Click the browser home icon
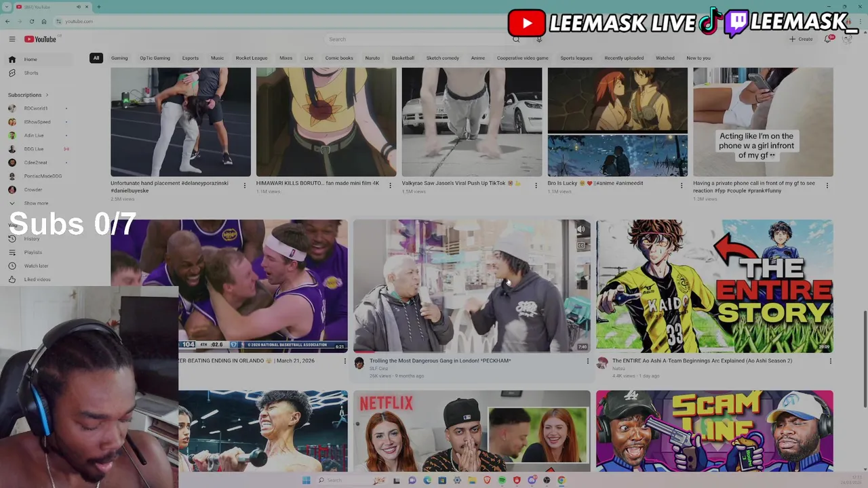Viewport: 868px width, 488px height. pyautogui.click(x=44, y=21)
